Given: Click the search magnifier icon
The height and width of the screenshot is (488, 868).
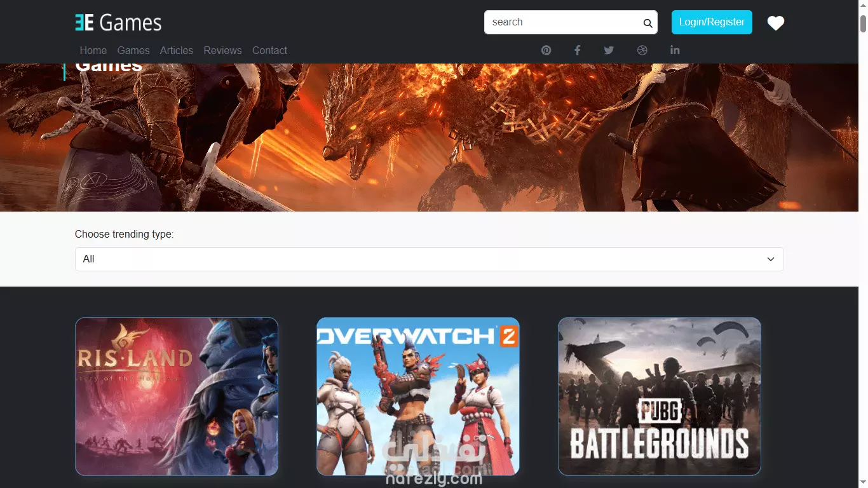Looking at the screenshot, I should click(648, 24).
